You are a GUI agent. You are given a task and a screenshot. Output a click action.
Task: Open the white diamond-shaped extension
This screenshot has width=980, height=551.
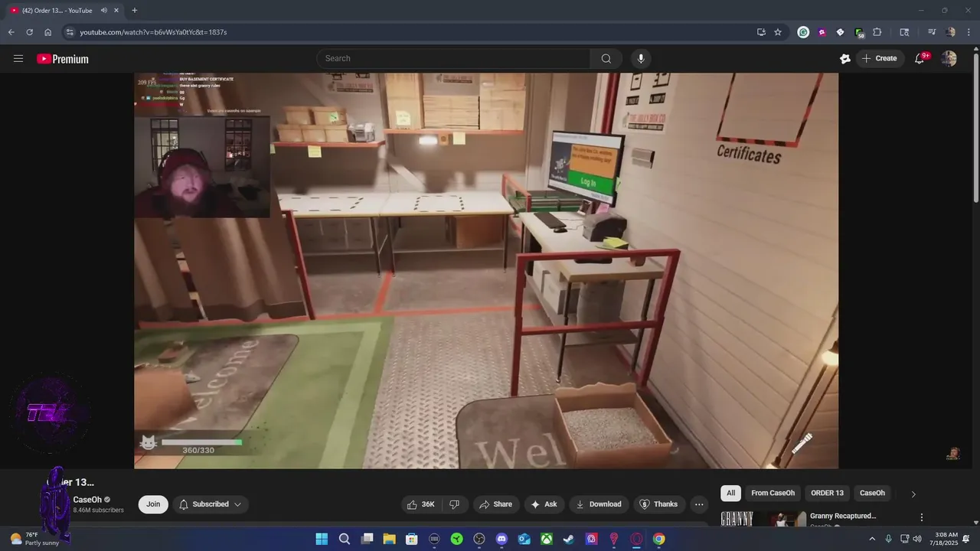[840, 32]
